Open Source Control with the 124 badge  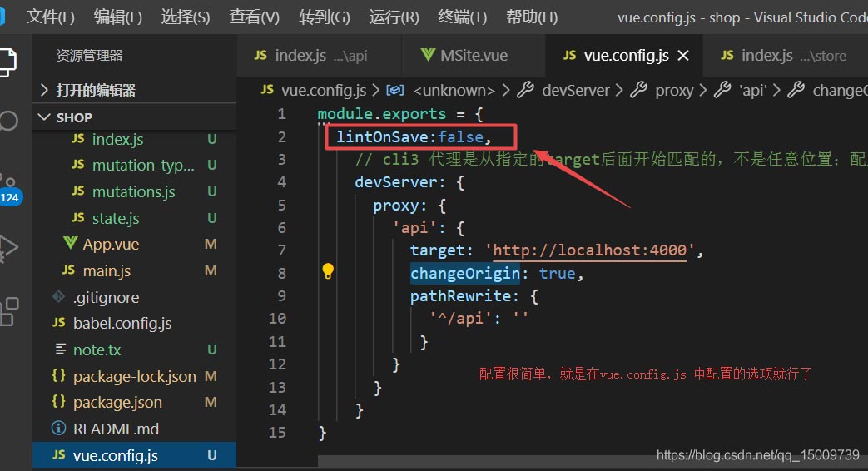(9, 188)
